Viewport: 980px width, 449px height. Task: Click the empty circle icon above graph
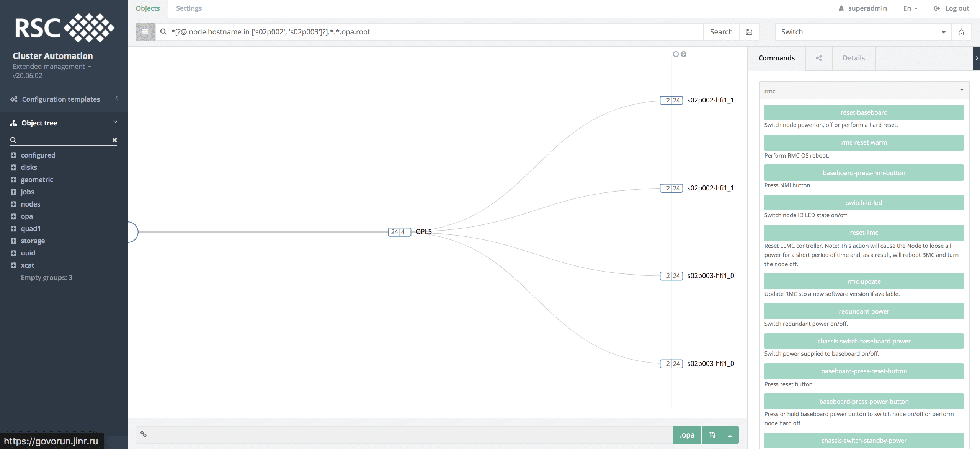pyautogui.click(x=676, y=54)
